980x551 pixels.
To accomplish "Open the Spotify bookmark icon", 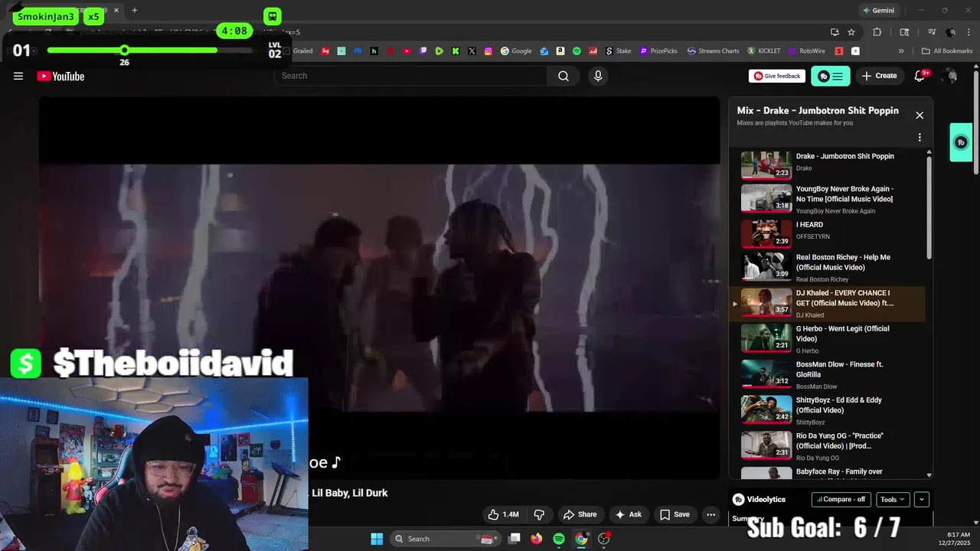I will pyautogui.click(x=577, y=51).
